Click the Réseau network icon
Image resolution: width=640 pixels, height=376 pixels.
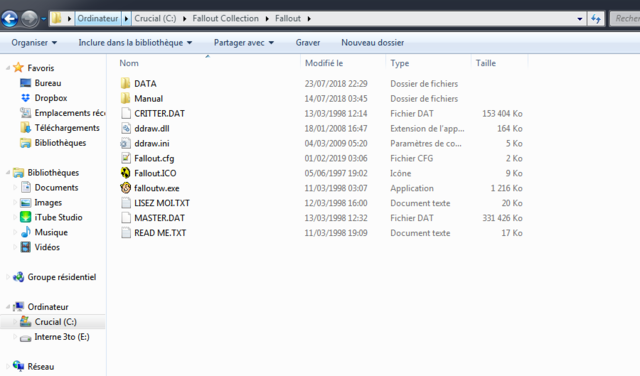18,366
